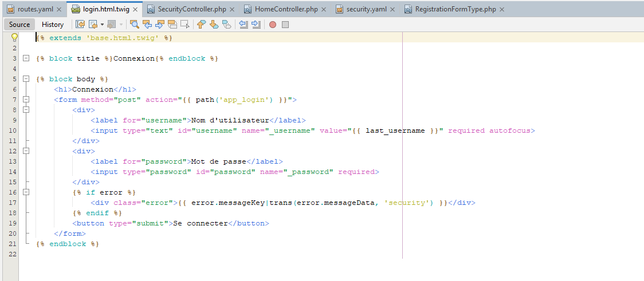Click the PHP icon on the RegistrationFormType.php tab
644x281 pixels.
(x=409, y=9)
